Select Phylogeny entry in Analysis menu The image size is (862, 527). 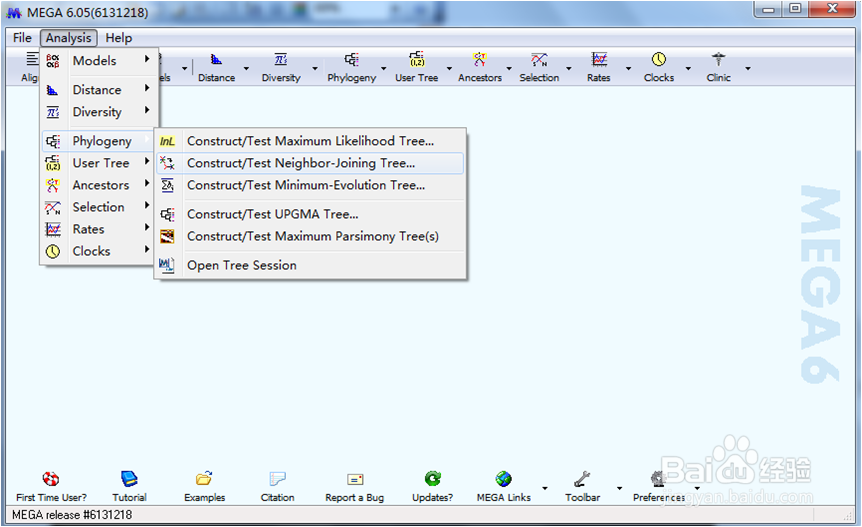(x=99, y=141)
